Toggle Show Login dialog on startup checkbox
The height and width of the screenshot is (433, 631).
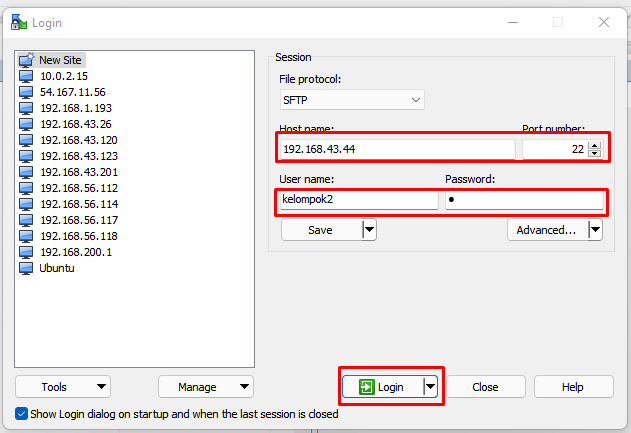[22, 413]
